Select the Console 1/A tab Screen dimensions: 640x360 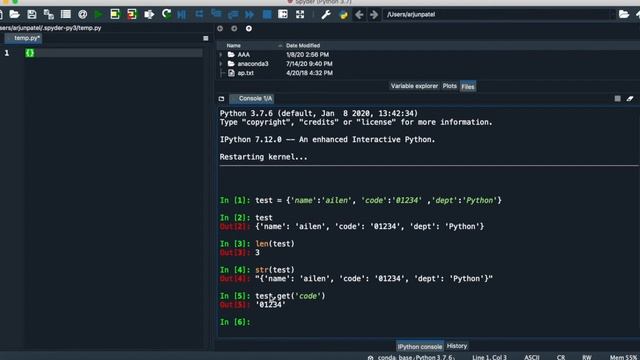pyautogui.click(x=252, y=99)
